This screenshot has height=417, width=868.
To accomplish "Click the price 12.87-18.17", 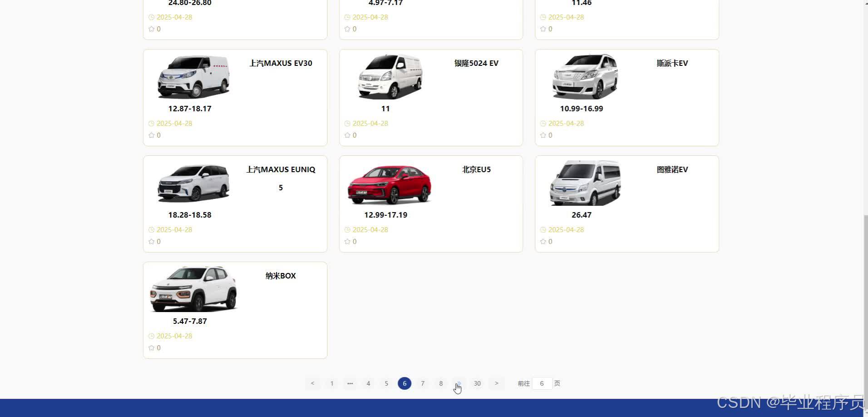I will pyautogui.click(x=190, y=109).
